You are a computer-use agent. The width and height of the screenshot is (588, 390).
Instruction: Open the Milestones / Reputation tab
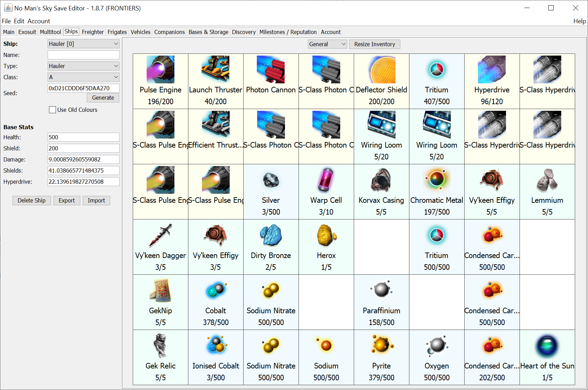pos(288,32)
